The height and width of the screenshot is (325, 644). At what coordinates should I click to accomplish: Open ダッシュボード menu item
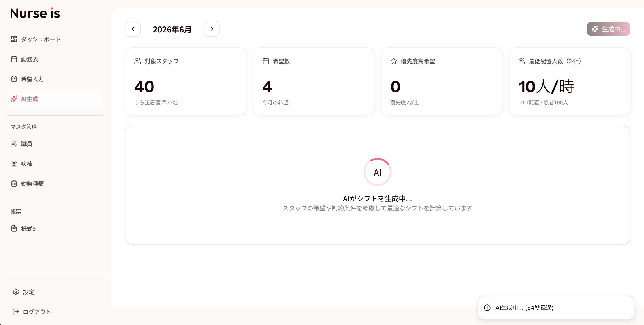(55, 39)
